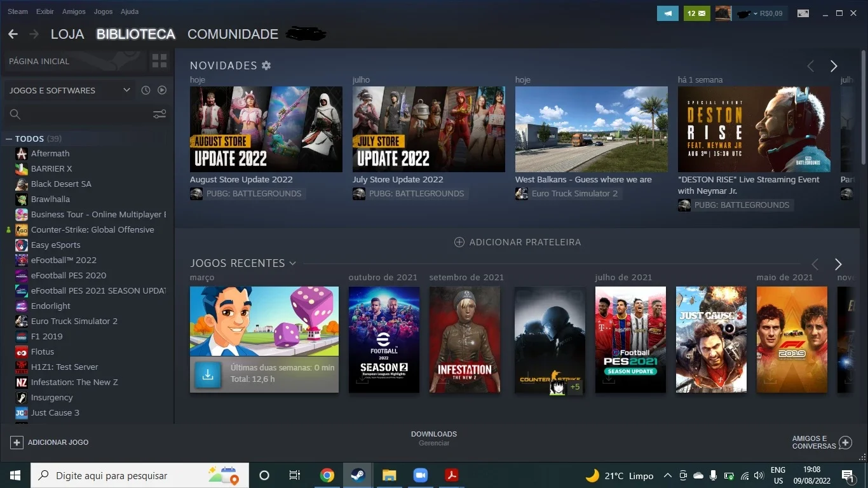Show ready-to-play games icon
The height and width of the screenshot is (488, 868).
pos(162,90)
